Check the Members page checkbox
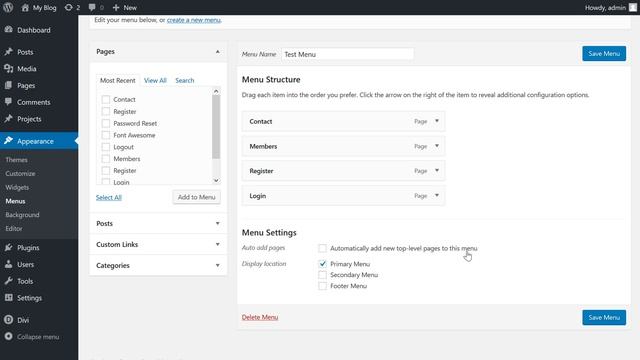Image resolution: width=640 pixels, height=360 pixels. (106, 158)
